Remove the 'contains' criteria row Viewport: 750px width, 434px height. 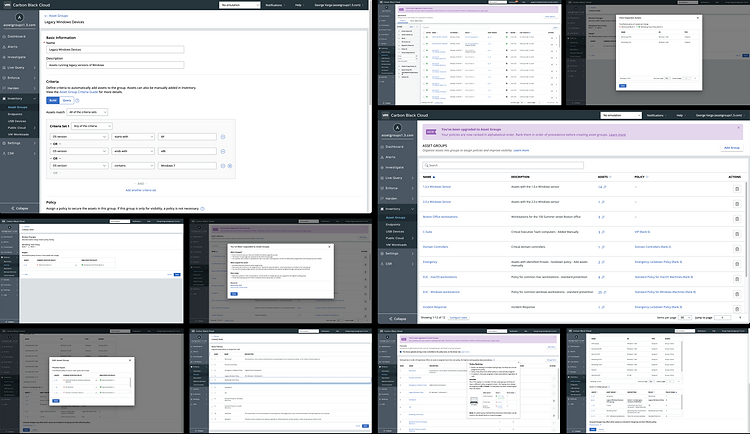(x=223, y=166)
